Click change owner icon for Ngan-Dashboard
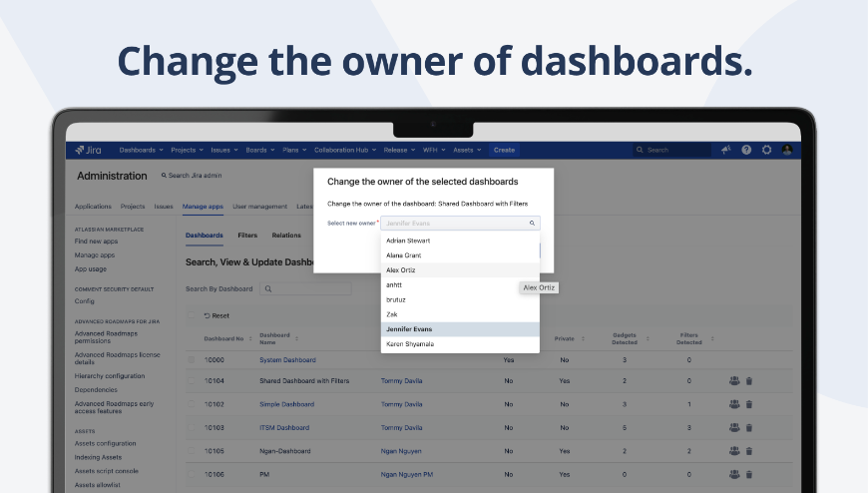 [734, 451]
